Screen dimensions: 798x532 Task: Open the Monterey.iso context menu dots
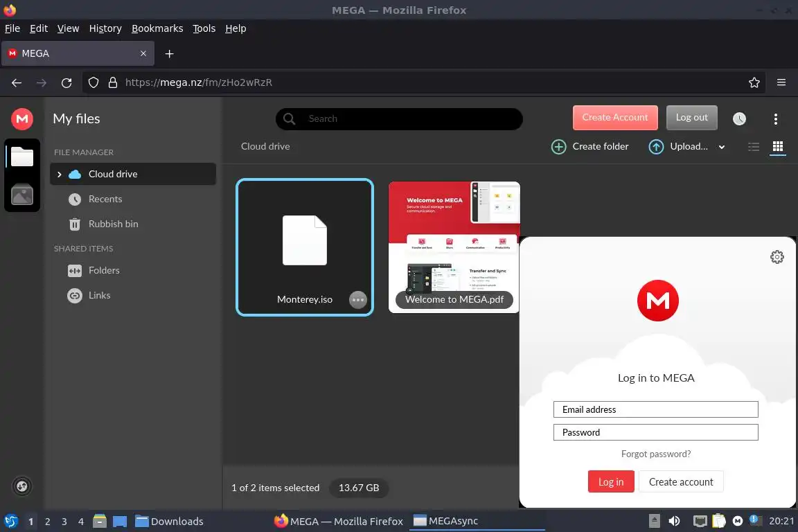tap(357, 300)
